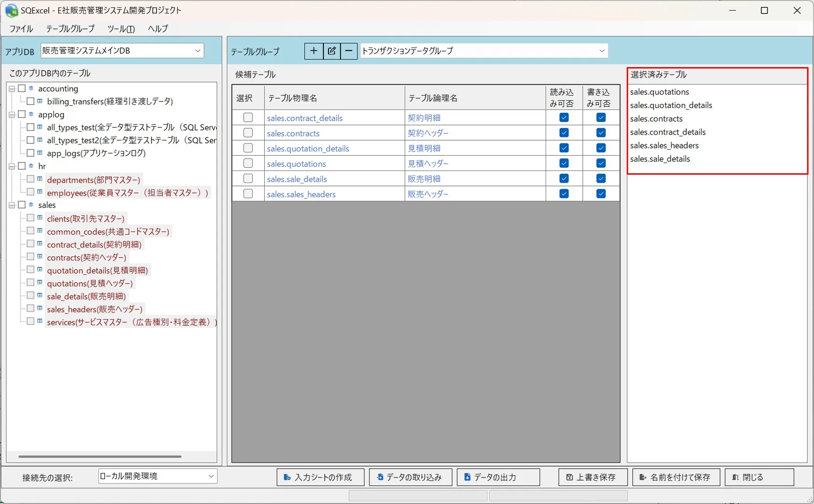The width and height of the screenshot is (814, 504).
Task: Click table icon beside quotations(見積ヘッダー)
Action: (40, 282)
